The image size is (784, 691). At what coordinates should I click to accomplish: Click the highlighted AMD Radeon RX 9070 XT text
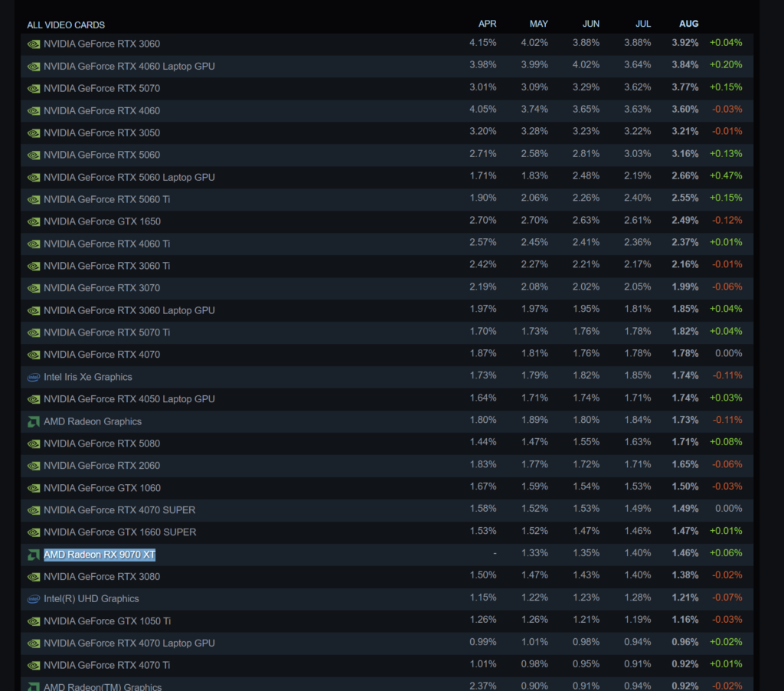(x=100, y=555)
